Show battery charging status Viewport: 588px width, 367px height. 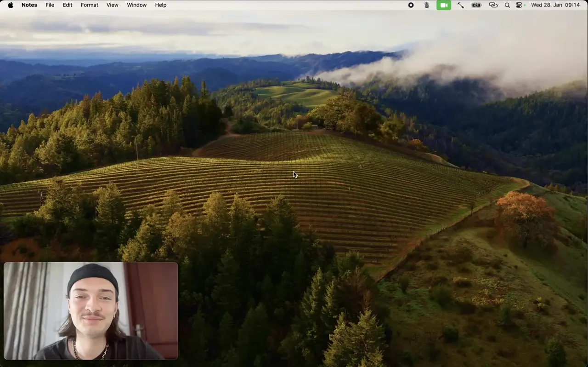[x=477, y=5]
